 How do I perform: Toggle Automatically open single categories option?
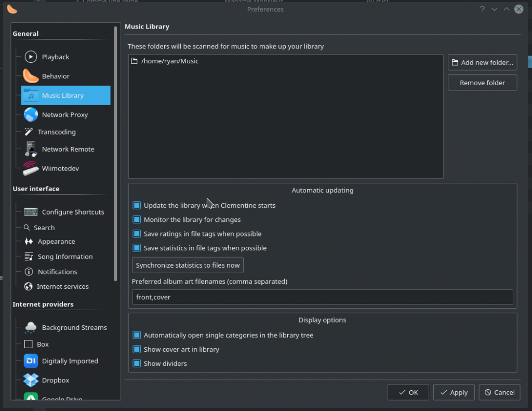click(137, 335)
